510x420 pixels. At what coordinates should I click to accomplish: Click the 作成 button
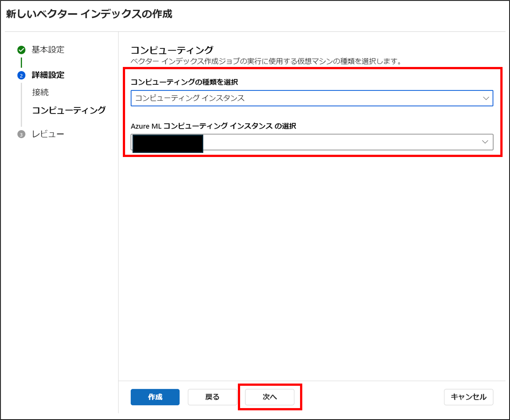click(x=155, y=397)
